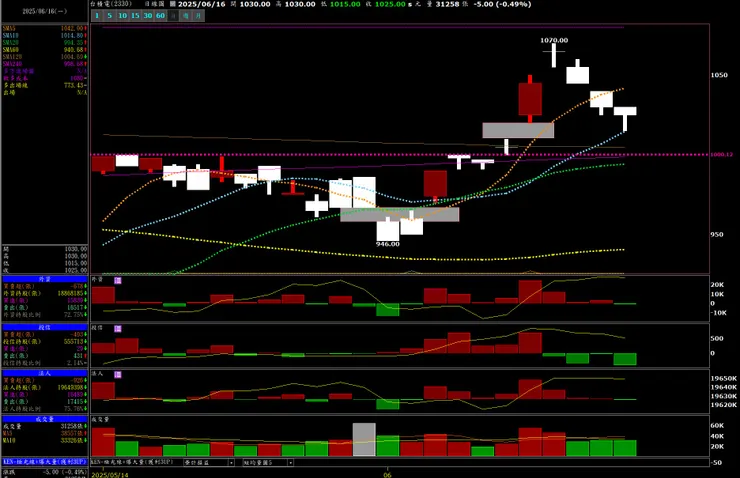Click the 漲跌 -5.00 (-0.49%) status row
Viewport: 740px width, 478px height.
click(45, 471)
